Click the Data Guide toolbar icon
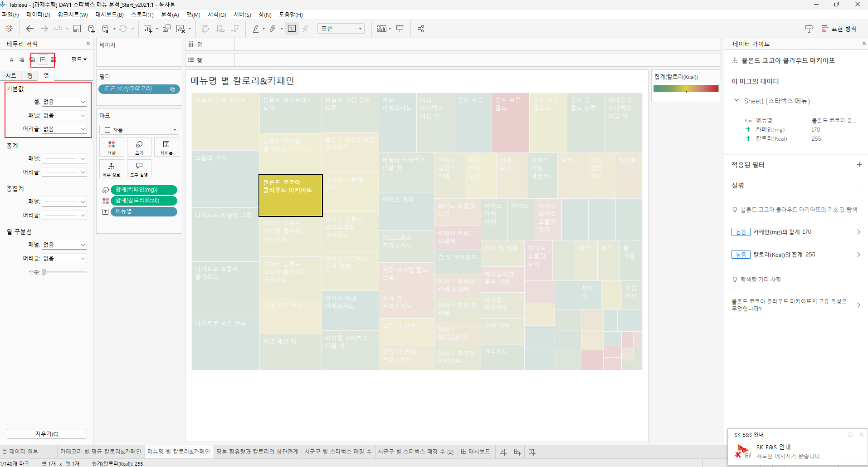Viewport: 868px width, 467px height. (x=809, y=29)
